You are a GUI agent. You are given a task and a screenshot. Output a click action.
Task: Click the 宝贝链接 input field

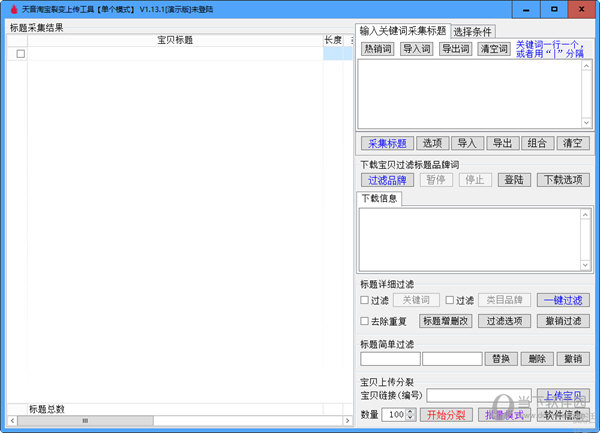(479, 395)
